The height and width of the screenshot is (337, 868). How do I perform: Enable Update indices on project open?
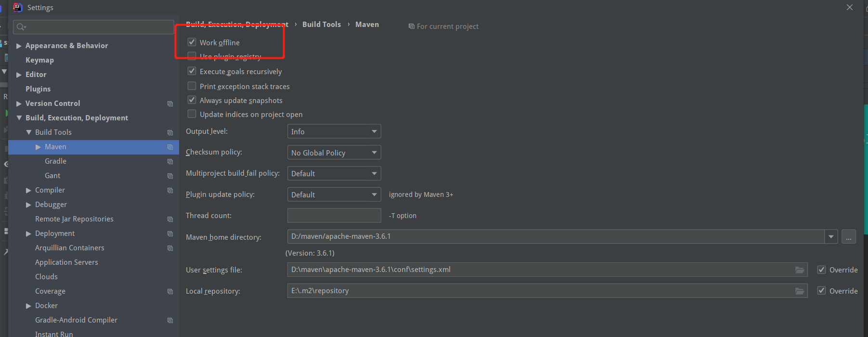[x=192, y=114]
